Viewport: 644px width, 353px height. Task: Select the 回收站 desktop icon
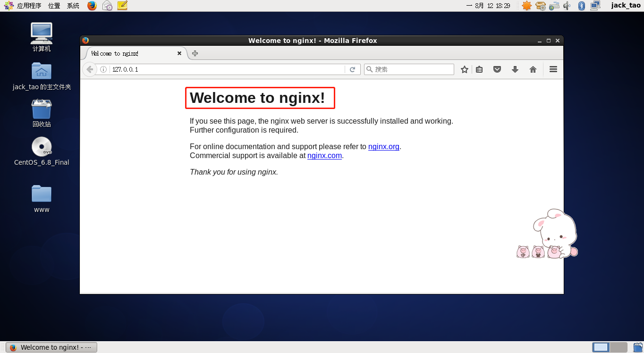pos(42,113)
